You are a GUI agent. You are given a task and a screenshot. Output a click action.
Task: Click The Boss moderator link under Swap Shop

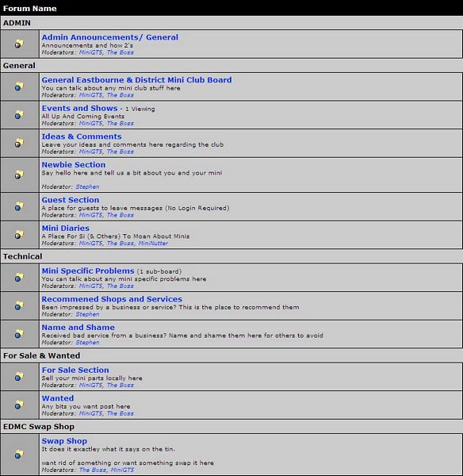tap(93, 470)
